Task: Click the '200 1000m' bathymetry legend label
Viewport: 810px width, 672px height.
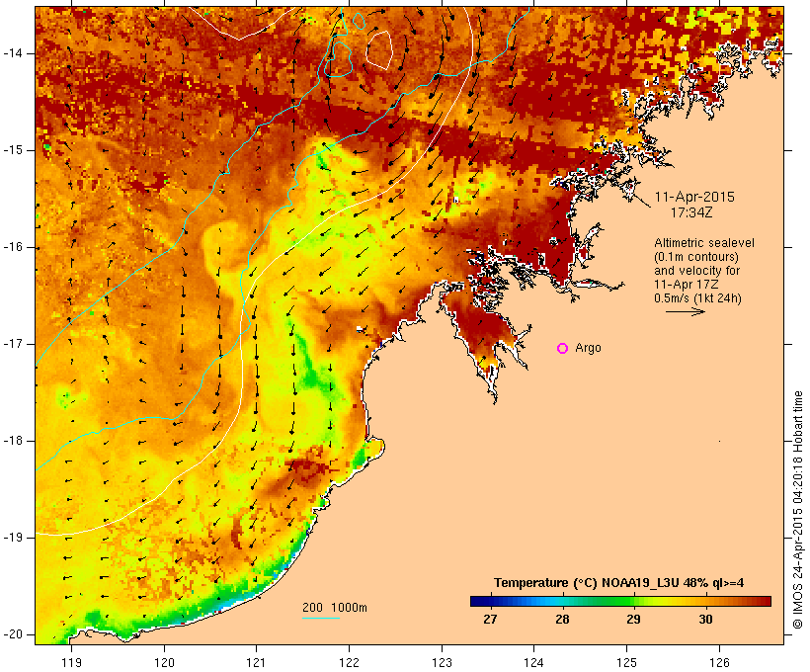Action: (x=335, y=608)
